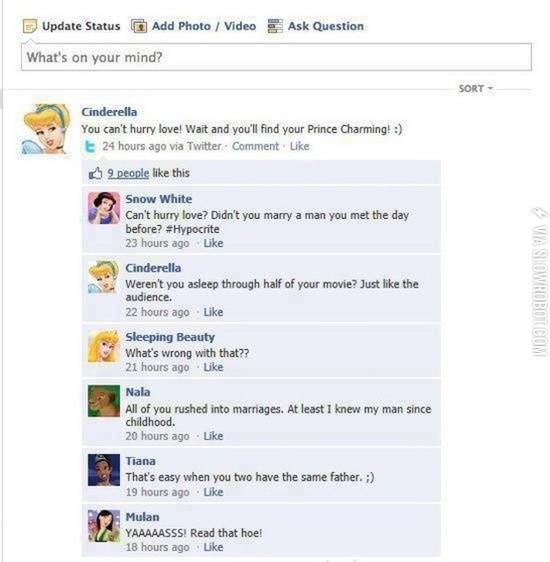Open Tiana's avatar thumbnail

point(104,470)
